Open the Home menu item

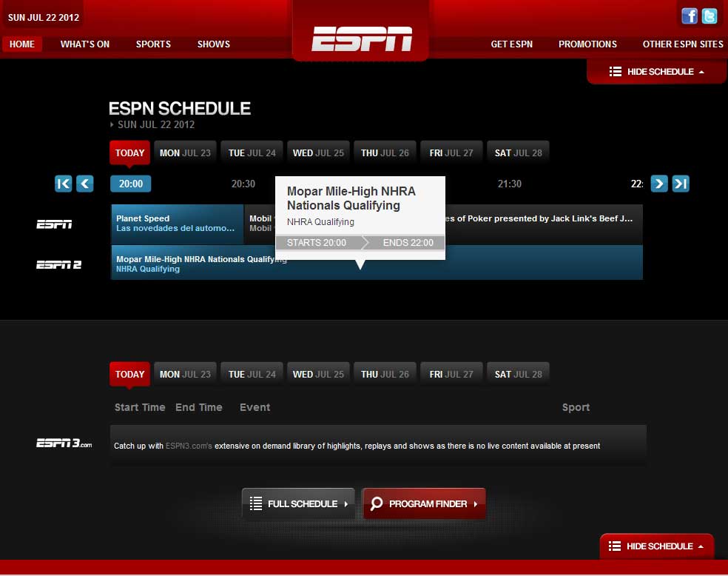click(22, 44)
